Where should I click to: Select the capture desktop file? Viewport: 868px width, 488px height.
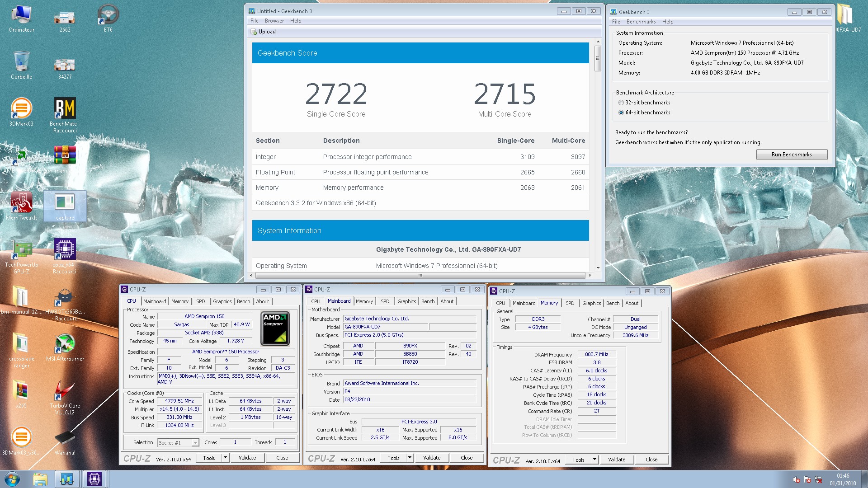pyautogui.click(x=65, y=206)
